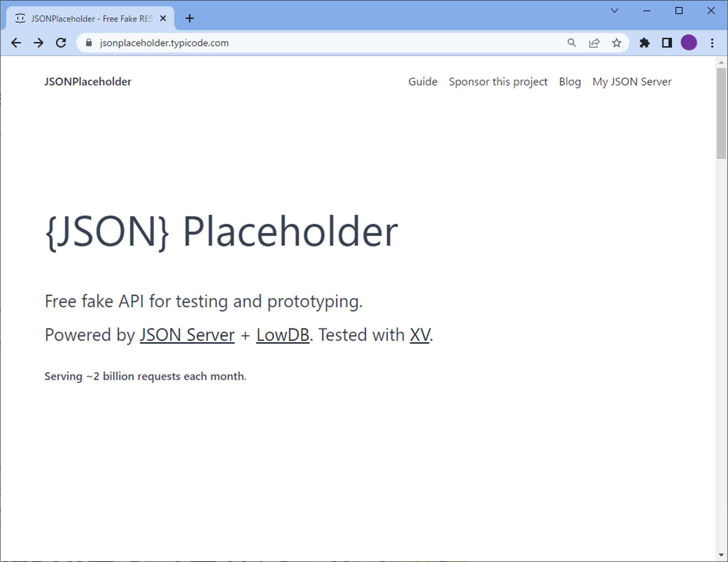Open a new tab with the plus button
Image resolution: width=728 pixels, height=562 pixels.
pos(190,18)
